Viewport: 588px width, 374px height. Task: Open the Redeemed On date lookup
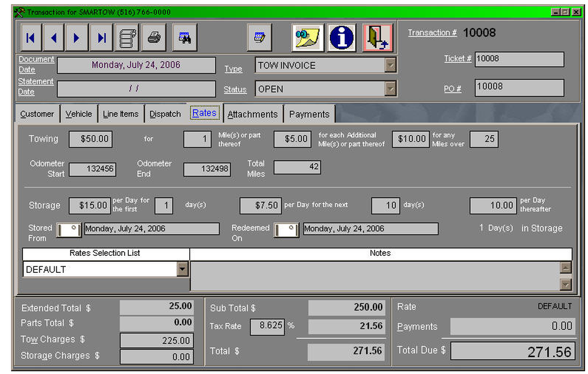click(x=286, y=230)
